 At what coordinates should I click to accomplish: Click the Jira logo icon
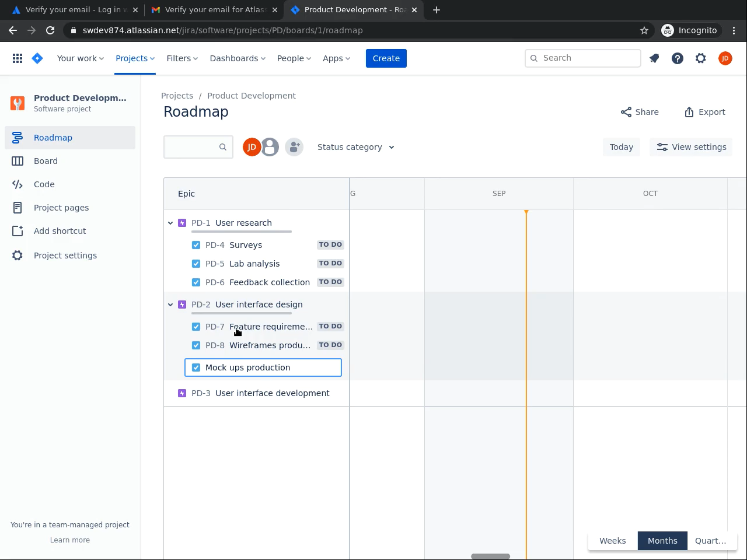tap(37, 58)
